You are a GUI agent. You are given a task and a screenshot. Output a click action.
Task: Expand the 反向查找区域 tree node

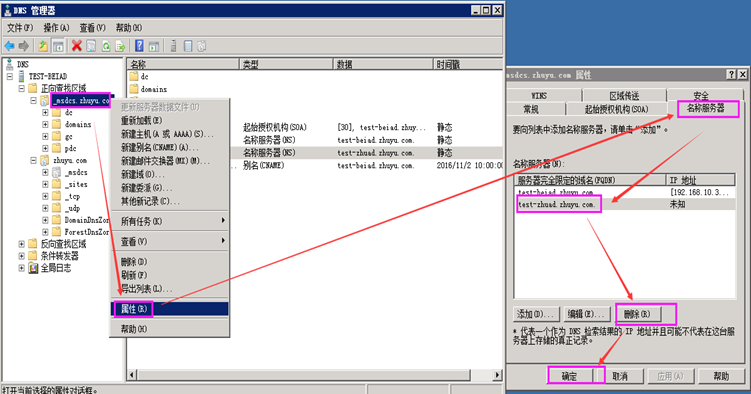point(21,244)
